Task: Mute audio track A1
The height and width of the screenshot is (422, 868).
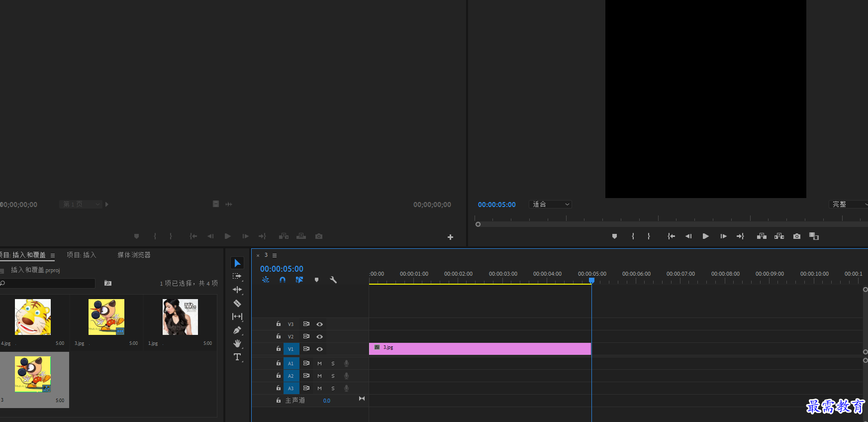Action: pos(320,363)
